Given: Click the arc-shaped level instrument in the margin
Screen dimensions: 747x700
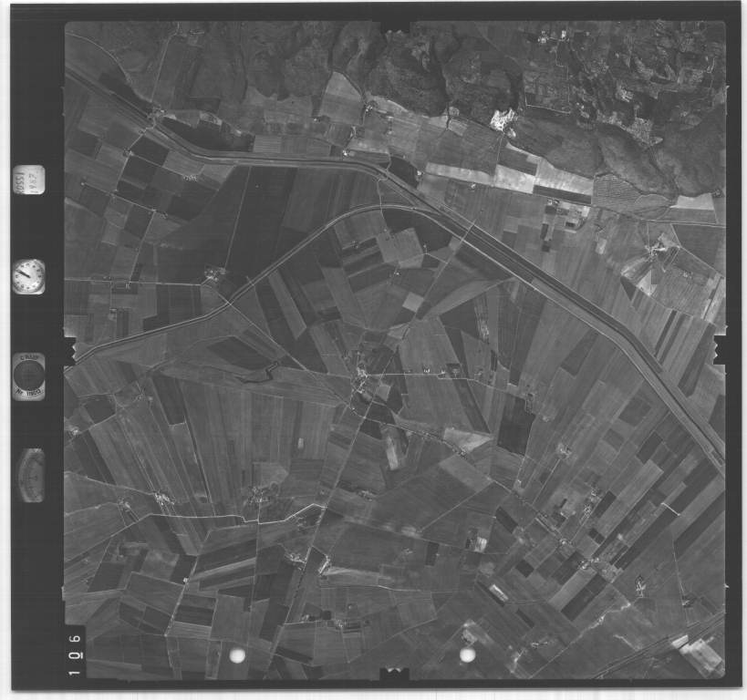Looking at the screenshot, I should tap(32, 474).
